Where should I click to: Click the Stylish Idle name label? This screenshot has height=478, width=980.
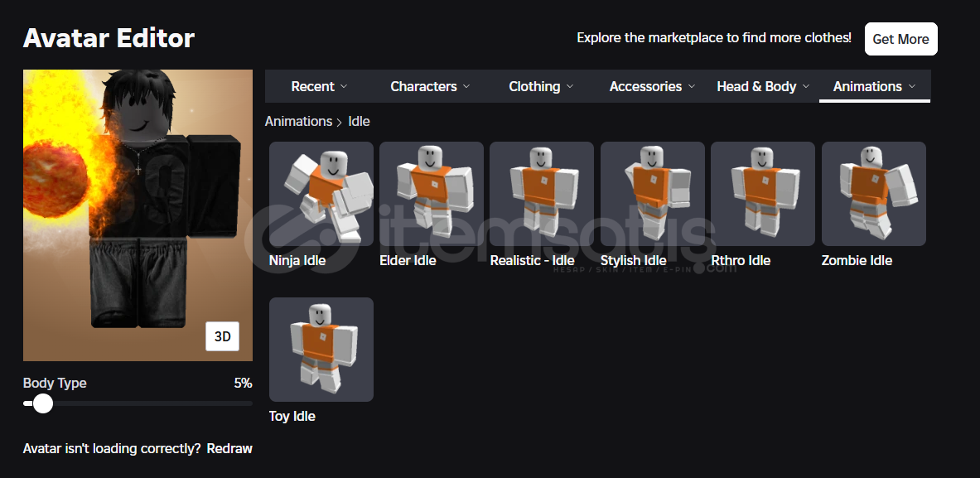[634, 261]
